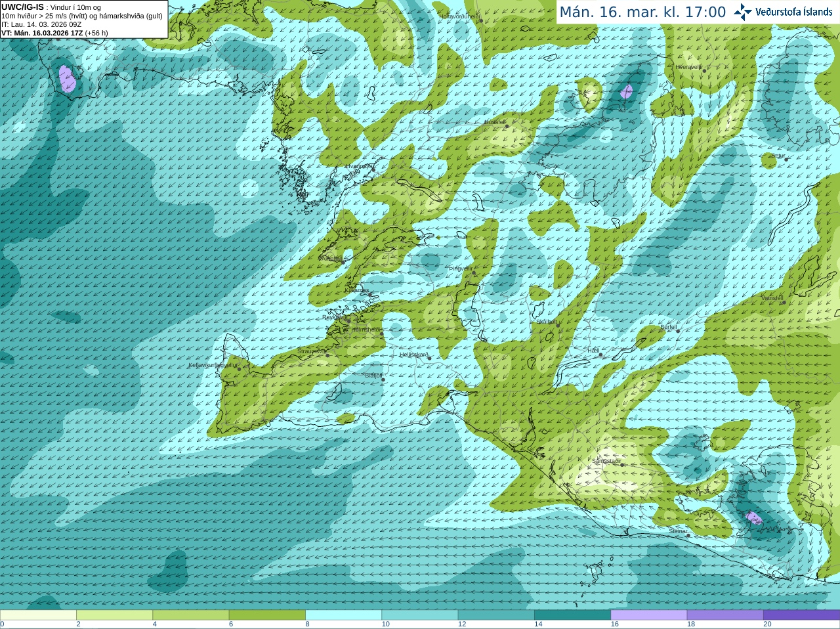Click the 18–20 m/s purple legend swatch
The width and height of the screenshot is (840, 629).
(725, 615)
